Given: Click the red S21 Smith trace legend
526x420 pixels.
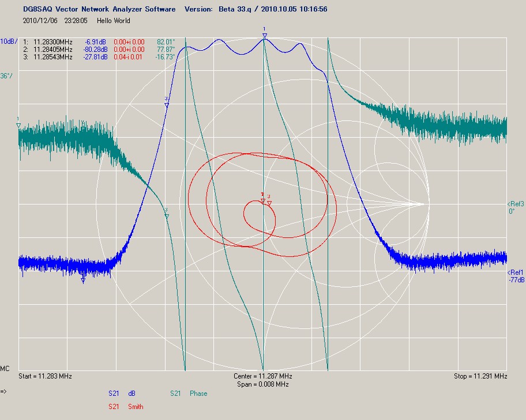Looking at the screenshot, I should (x=126, y=407).
